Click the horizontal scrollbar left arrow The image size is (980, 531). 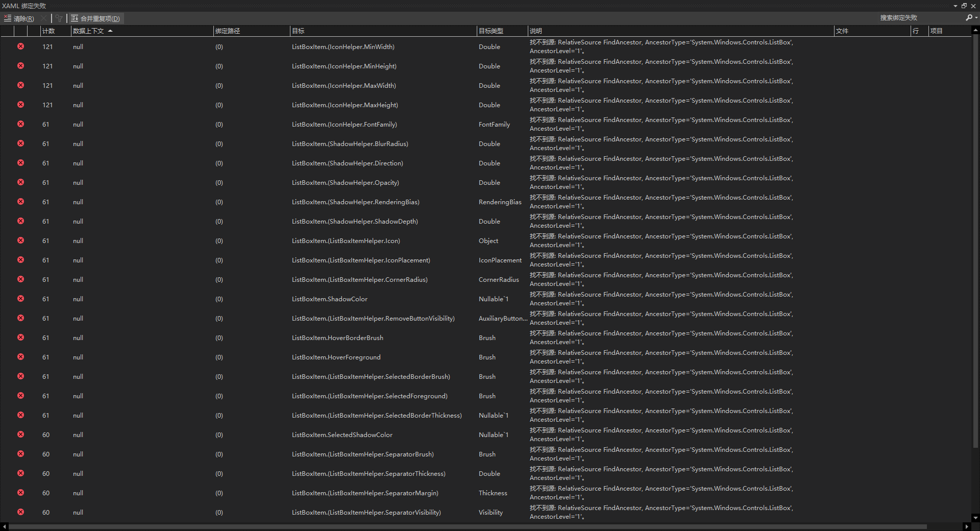point(4,526)
